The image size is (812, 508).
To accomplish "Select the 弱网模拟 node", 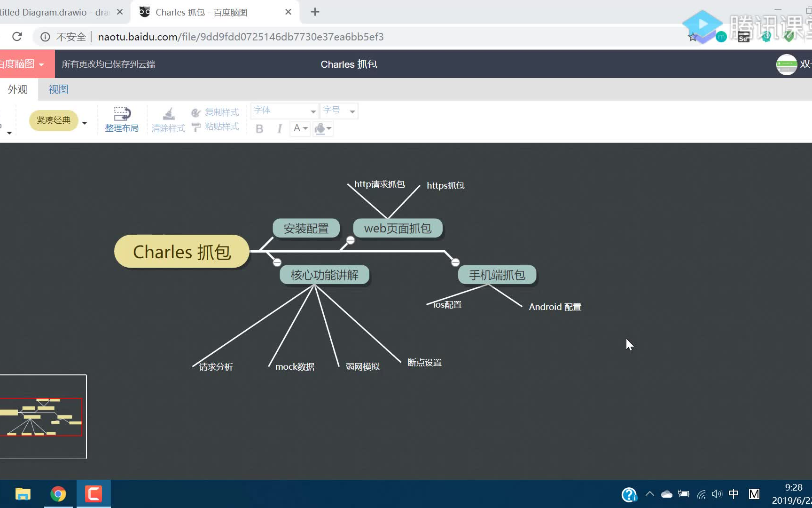I will click(x=362, y=367).
